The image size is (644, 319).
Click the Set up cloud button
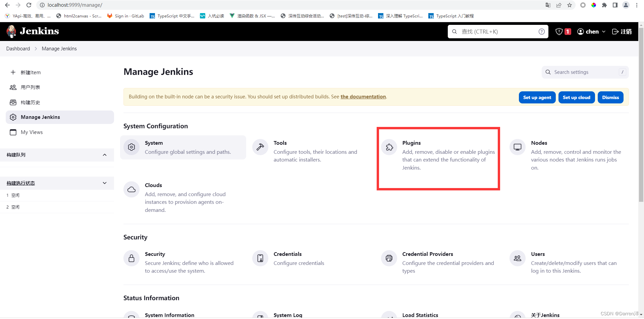click(577, 97)
